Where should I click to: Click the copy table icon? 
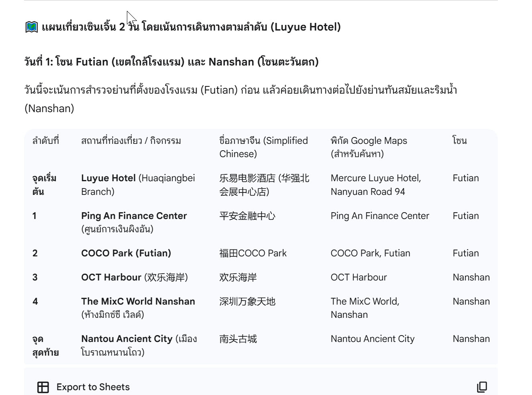point(482,387)
